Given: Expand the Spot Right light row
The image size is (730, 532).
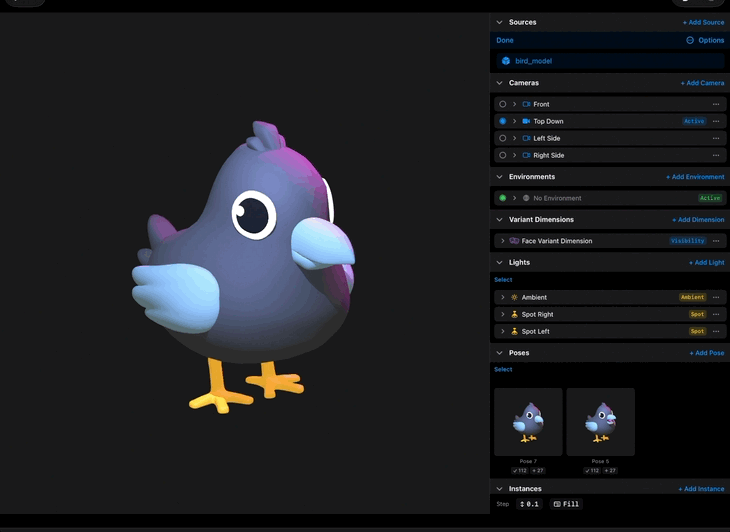Looking at the screenshot, I should tap(503, 314).
